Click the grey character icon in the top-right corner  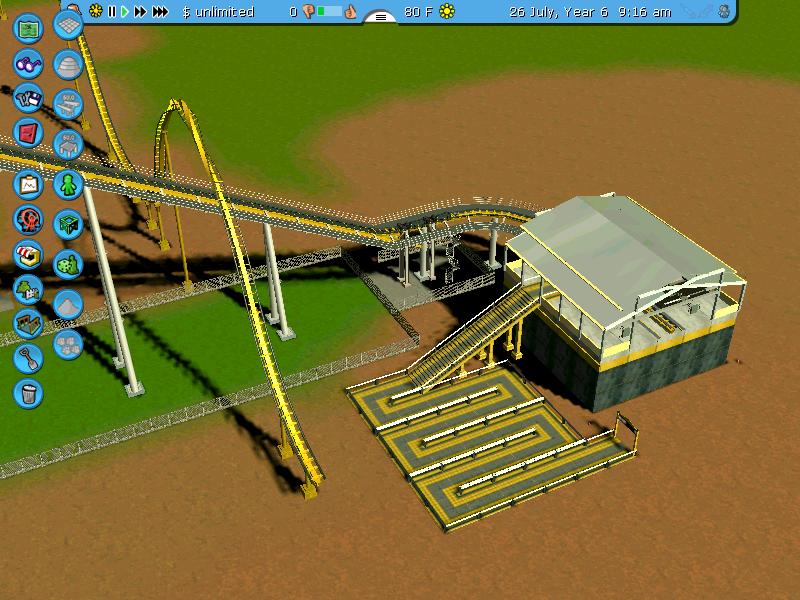pyautogui.click(x=723, y=11)
